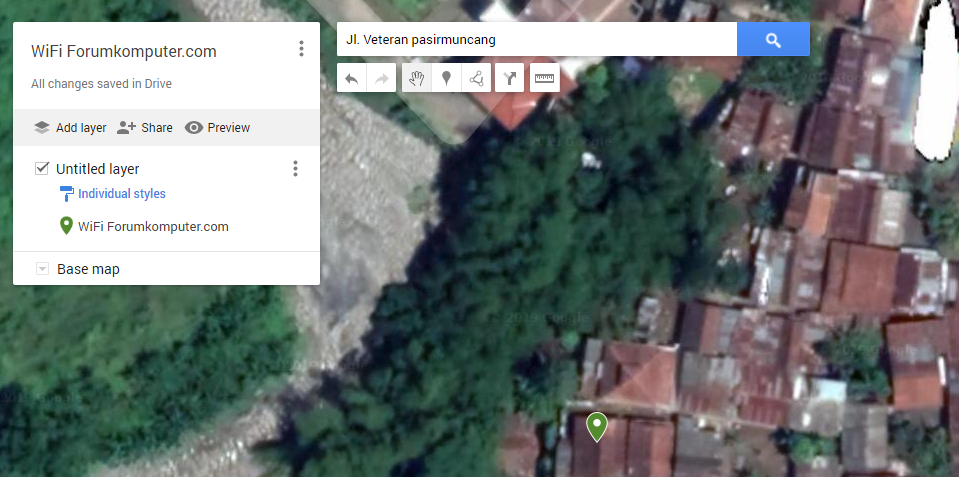The width and height of the screenshot is (959, 477).
Task: Open Untitled layer options three-dot menu
Action: tap(295, 169)
